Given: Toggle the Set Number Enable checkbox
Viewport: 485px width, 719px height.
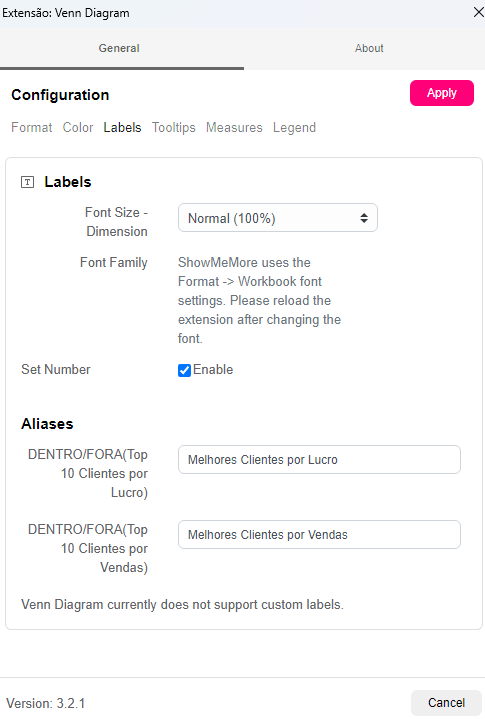Looking at the screenshot, I should point(184,370).
